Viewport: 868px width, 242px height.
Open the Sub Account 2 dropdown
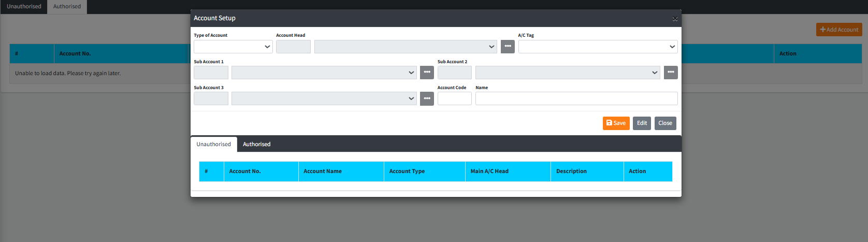point(567,73)
